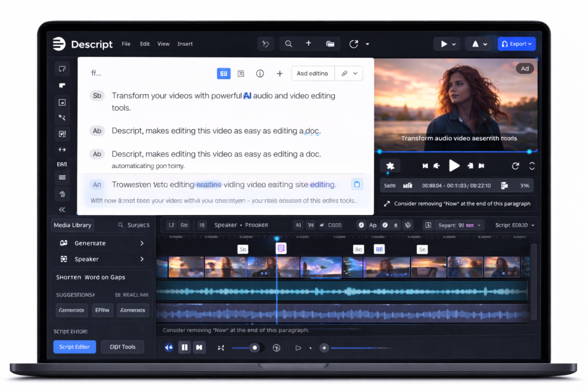Click the info circle icon in script panel
Viewport: 588px width, 392px height.
click(x=260, y=73)
